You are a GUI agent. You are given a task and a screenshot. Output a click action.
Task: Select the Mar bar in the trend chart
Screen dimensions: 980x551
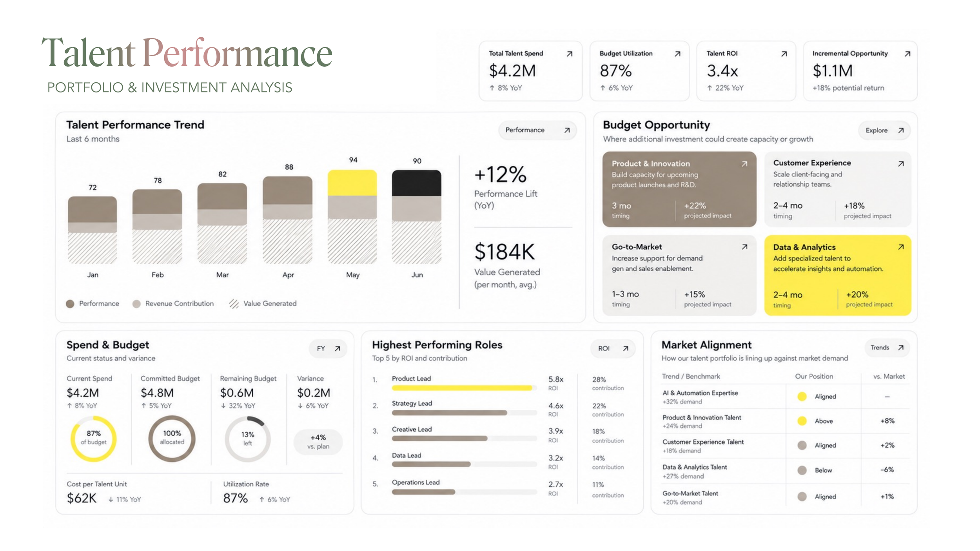coord(222,223)
